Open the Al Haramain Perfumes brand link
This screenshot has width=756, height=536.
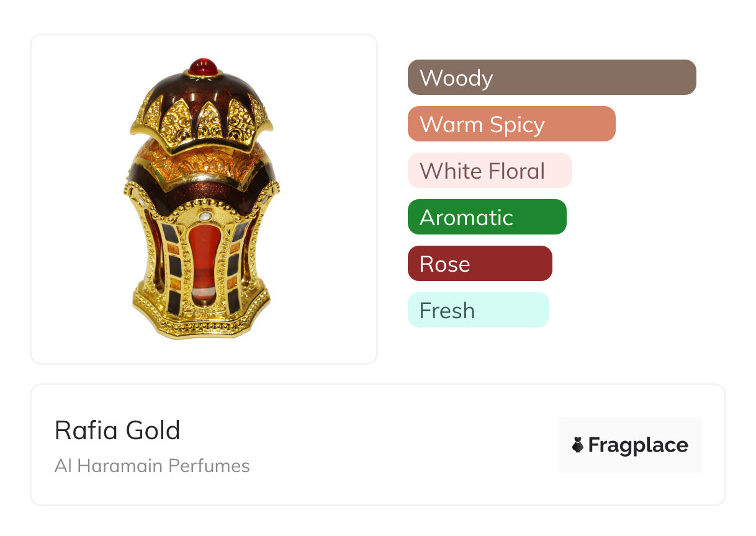152,466
